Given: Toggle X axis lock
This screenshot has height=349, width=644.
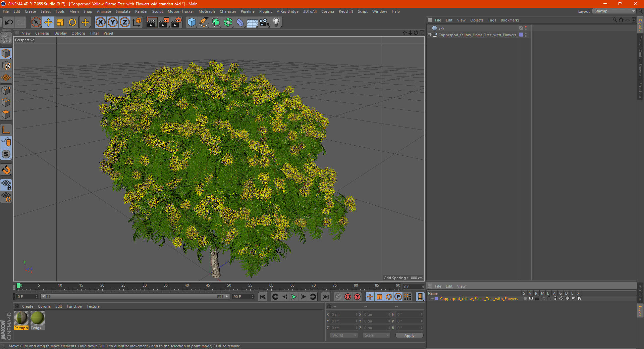Looking at the screenshot, I should pyautogui.click(x=100, y=22).
